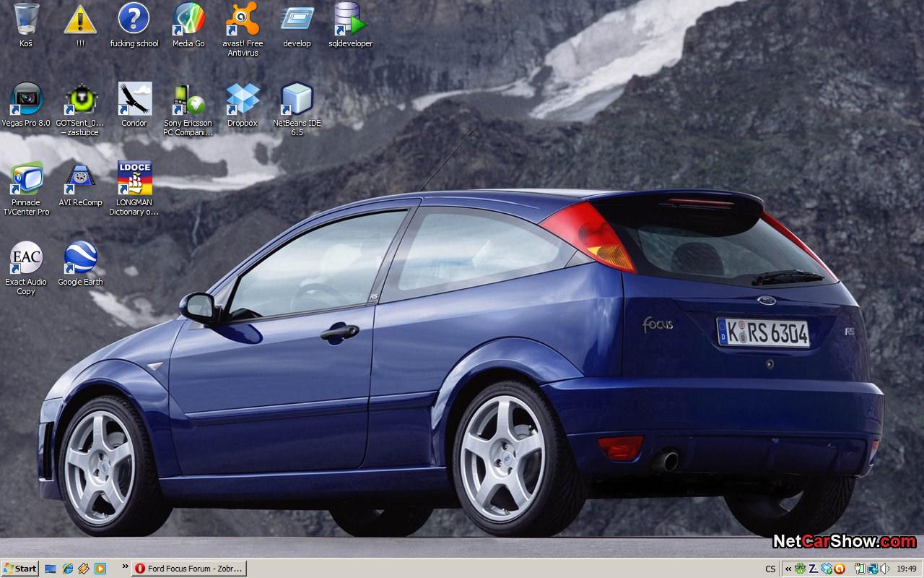This screenshot has height=578, width=924.
Task: Launch Internet Explorer from Quick Launch
Action: tap(67, 569)
